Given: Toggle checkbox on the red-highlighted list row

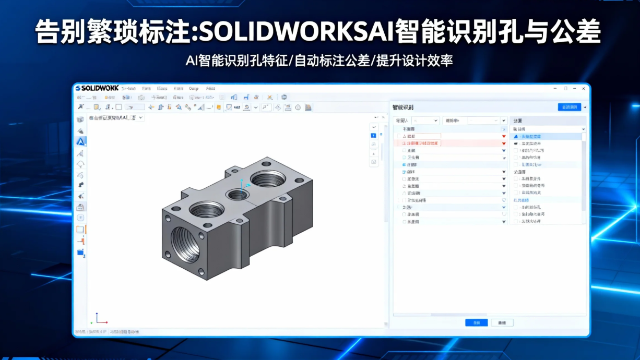Looking at the screenshot, I should point(404,144).
